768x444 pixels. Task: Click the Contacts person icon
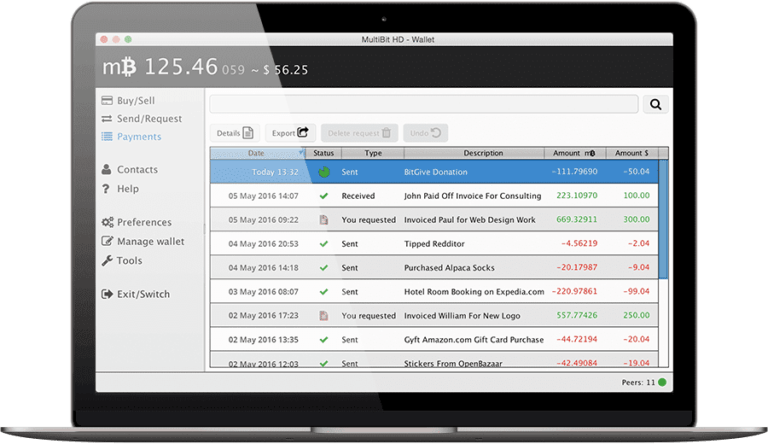click(106, 170)
